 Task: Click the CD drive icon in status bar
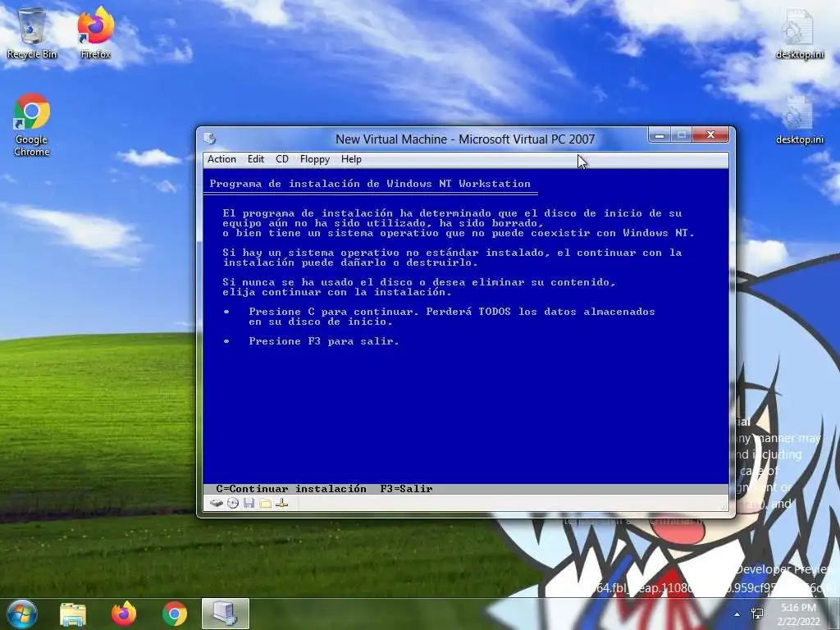pyautogui.click(x=232, y=503)
